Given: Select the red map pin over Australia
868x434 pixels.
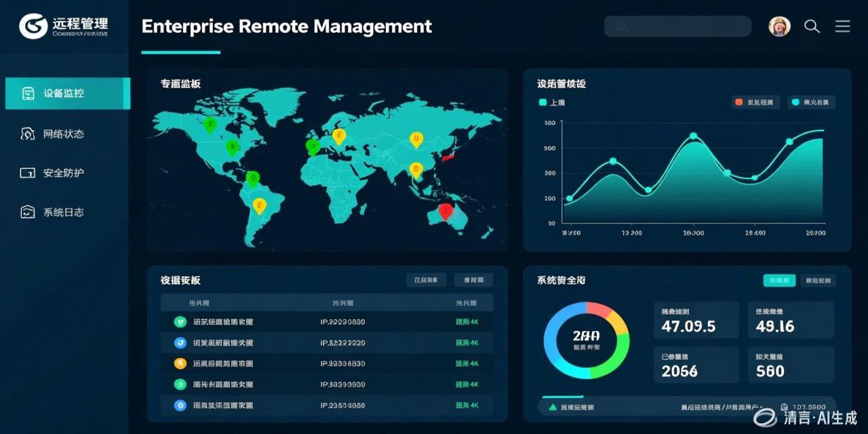Looking at the screenshot, I should tap(446, 212).
